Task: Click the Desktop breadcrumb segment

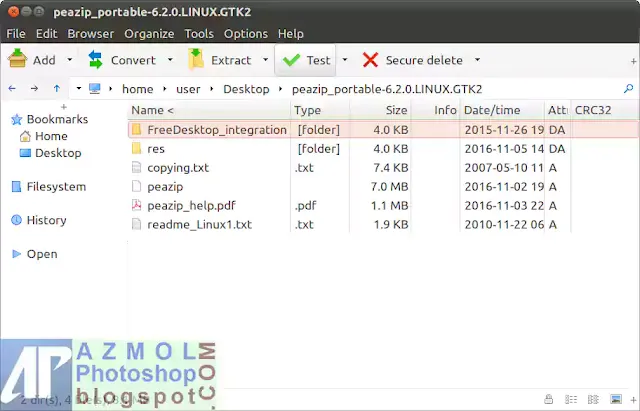Action: pos(246,89)
